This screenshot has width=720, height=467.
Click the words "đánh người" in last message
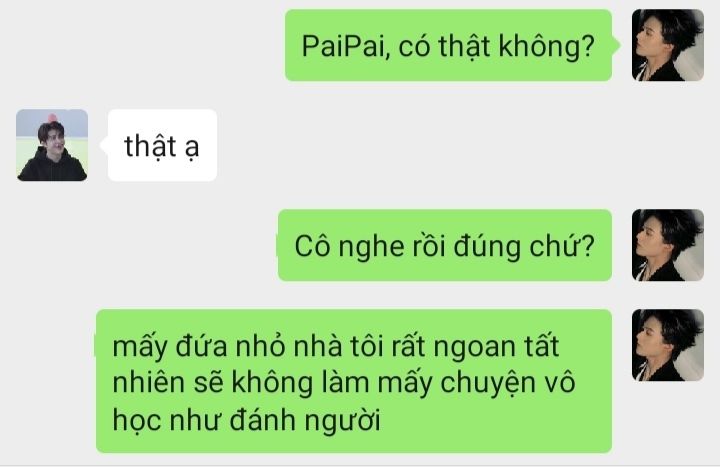coord(305,420)
